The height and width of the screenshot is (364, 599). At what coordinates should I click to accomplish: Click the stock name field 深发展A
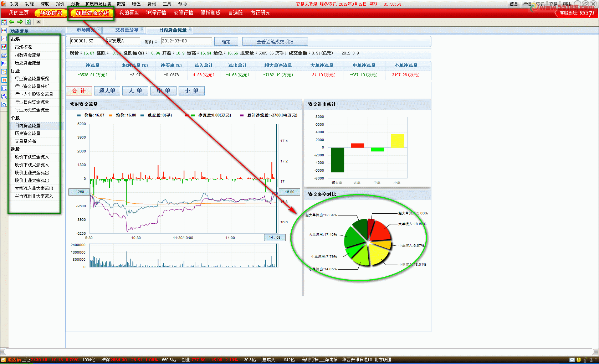123,41
